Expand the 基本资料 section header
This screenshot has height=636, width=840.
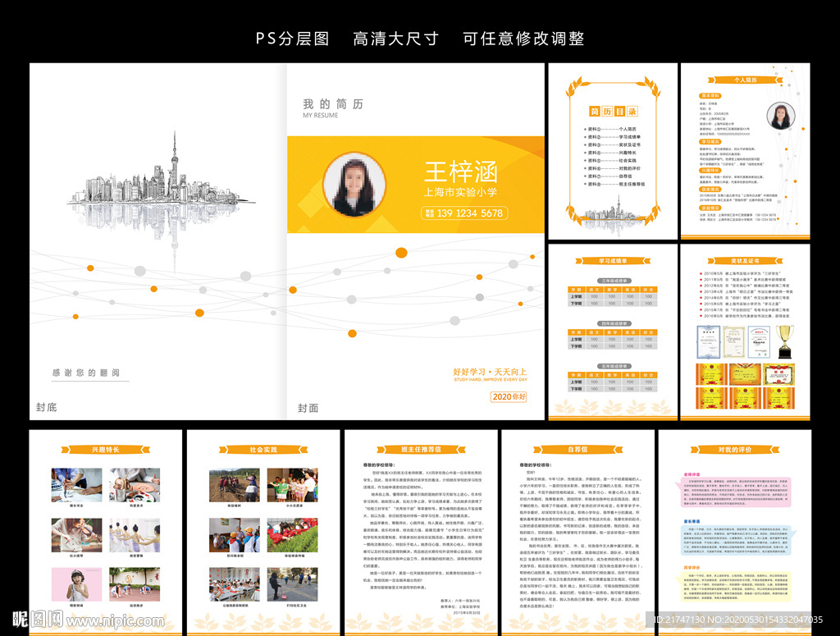point(711,96)
